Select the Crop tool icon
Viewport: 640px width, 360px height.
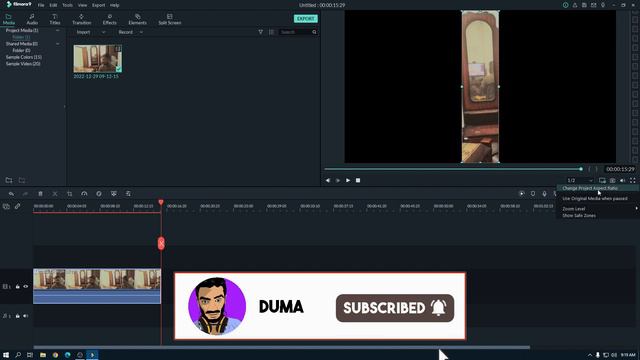coord(69,194)
